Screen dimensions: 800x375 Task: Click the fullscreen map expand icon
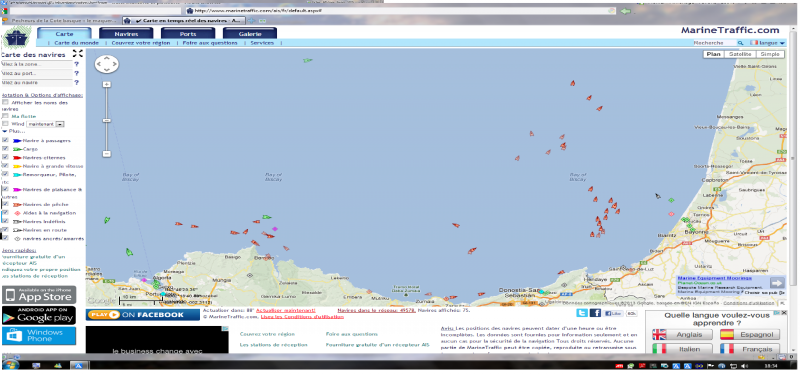point(78,53)
